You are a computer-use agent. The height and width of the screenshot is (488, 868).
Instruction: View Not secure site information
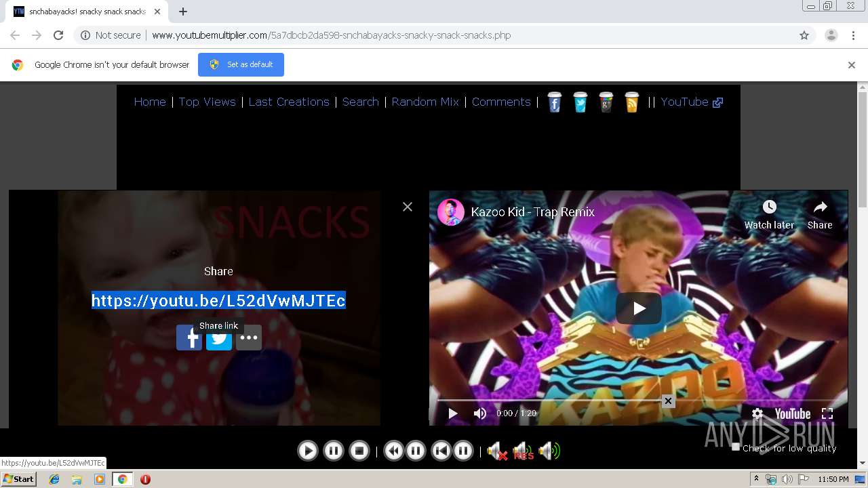click(x=111, y=35)
